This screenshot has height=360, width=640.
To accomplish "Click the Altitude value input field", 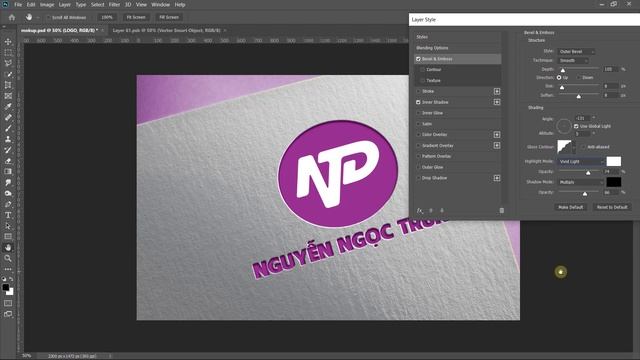I will tap(582, 133).
